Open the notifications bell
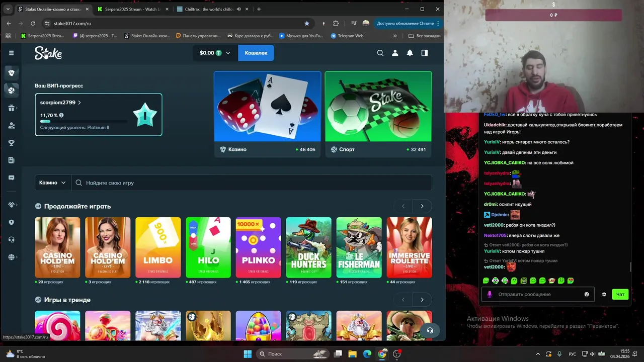Image resolution: width=644 pixels, height=362 pixels. coord(410,53)
